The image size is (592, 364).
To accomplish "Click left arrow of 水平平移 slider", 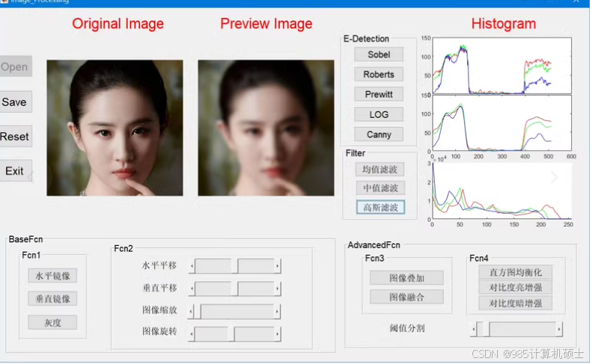I will [192, 266].
